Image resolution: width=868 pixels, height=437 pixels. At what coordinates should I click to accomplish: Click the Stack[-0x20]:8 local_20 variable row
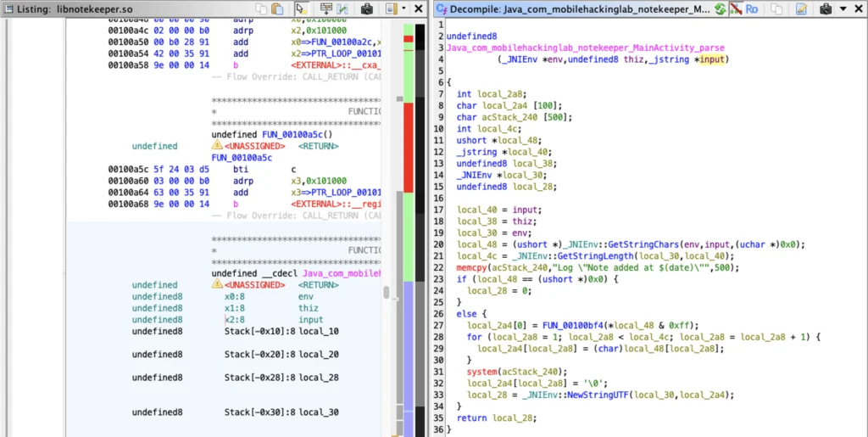[x=236, y=355]
